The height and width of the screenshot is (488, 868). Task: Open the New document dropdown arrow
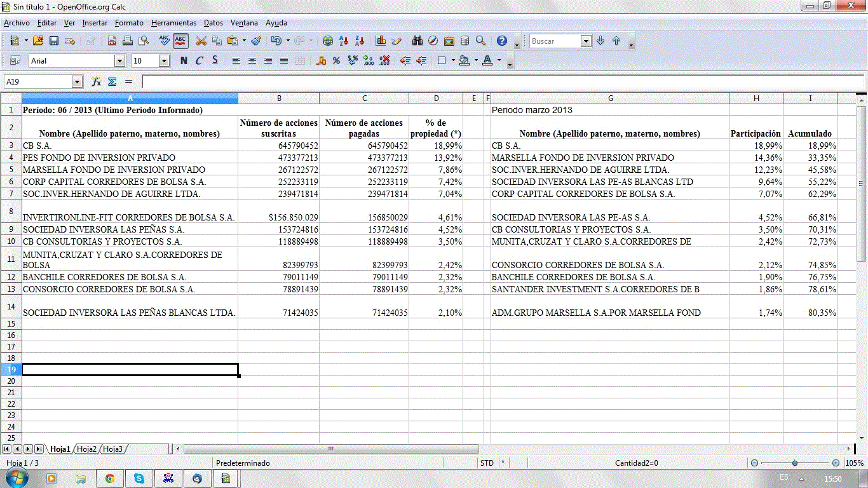tap(26, 41)
